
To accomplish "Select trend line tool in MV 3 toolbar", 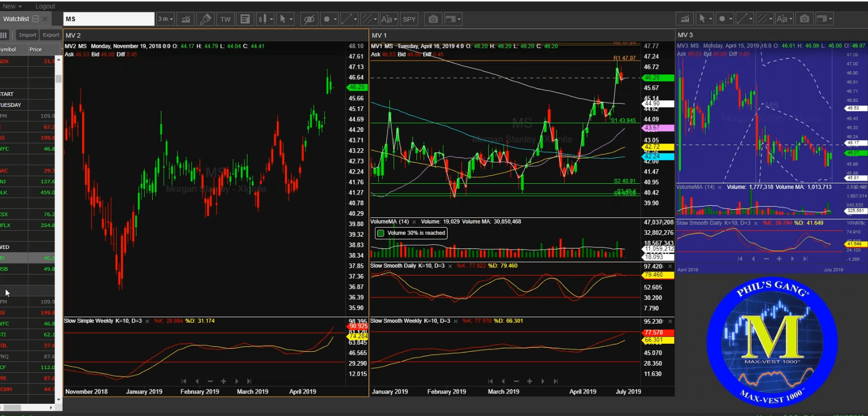I will pyautogui.click(x=742, y=19).
